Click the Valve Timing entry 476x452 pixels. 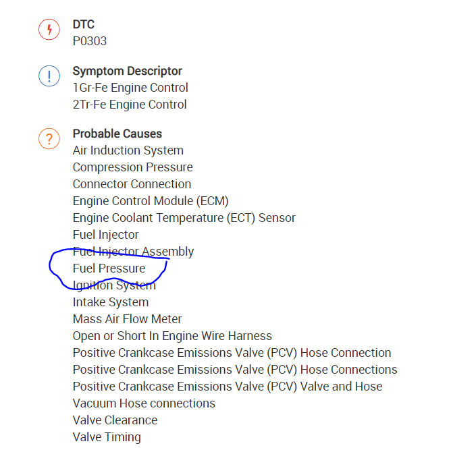click(x=107, y=437)
